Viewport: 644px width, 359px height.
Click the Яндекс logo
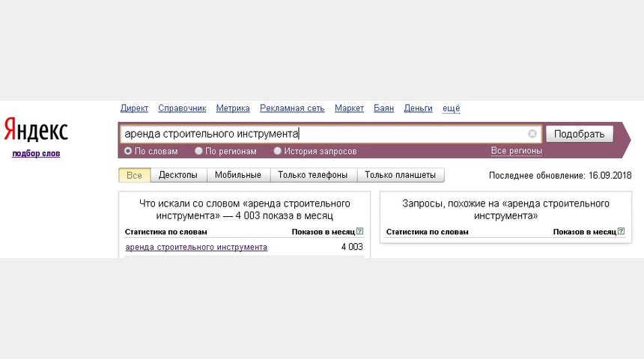tap(36, 129)
